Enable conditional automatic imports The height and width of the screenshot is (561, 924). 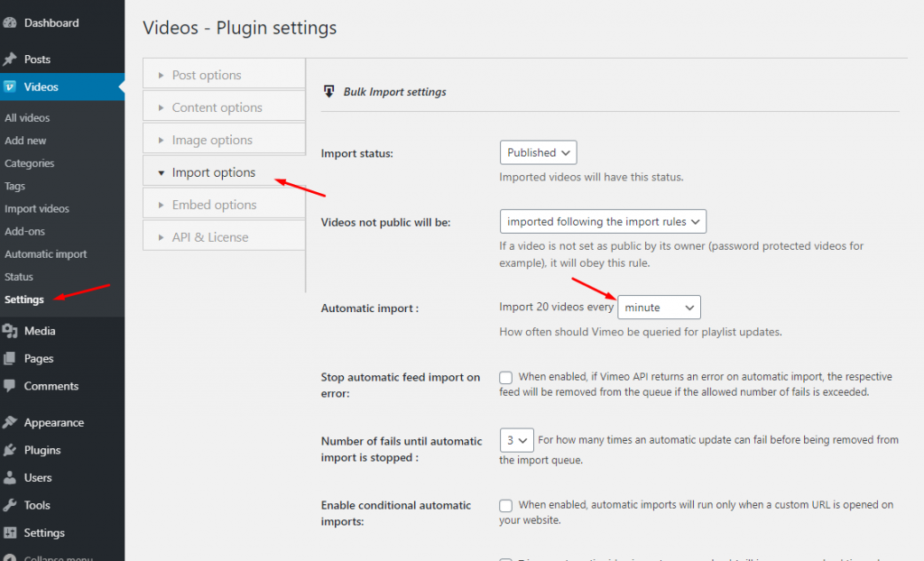(x=505, y=505)
